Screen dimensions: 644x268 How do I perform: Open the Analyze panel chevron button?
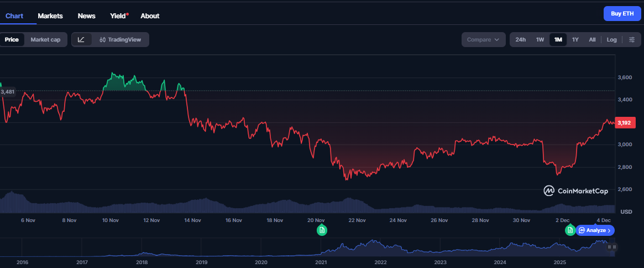(x=595, y=230)
